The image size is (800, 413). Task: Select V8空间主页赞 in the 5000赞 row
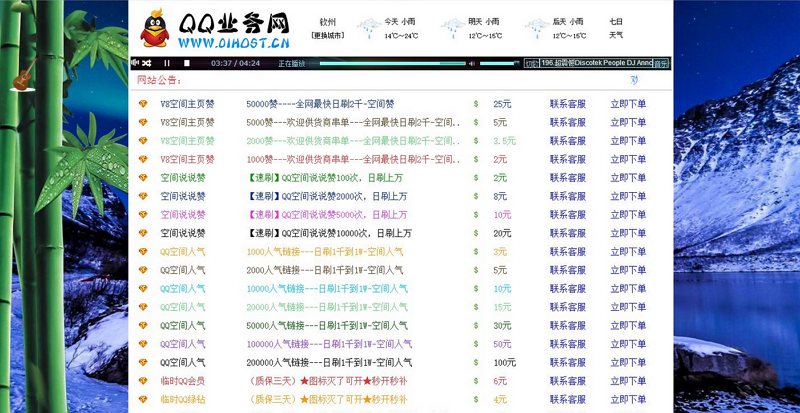tap(187, 123)
